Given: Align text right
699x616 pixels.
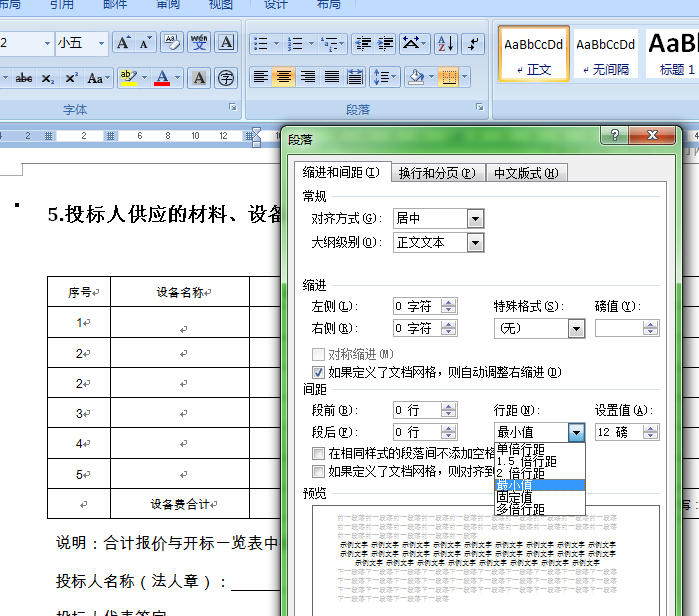Looking at the screenshot, I should 308,78.
